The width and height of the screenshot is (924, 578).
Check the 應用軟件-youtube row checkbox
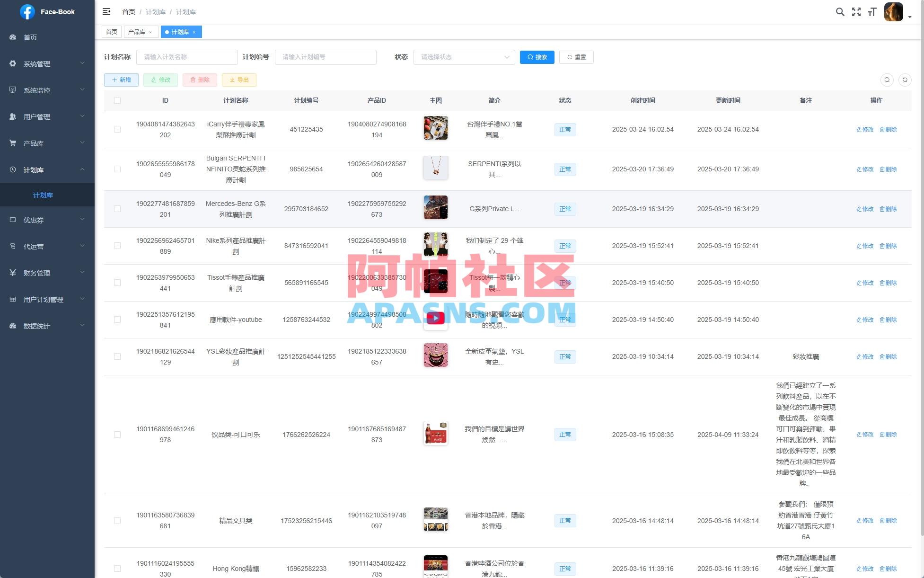pos(117,320)
